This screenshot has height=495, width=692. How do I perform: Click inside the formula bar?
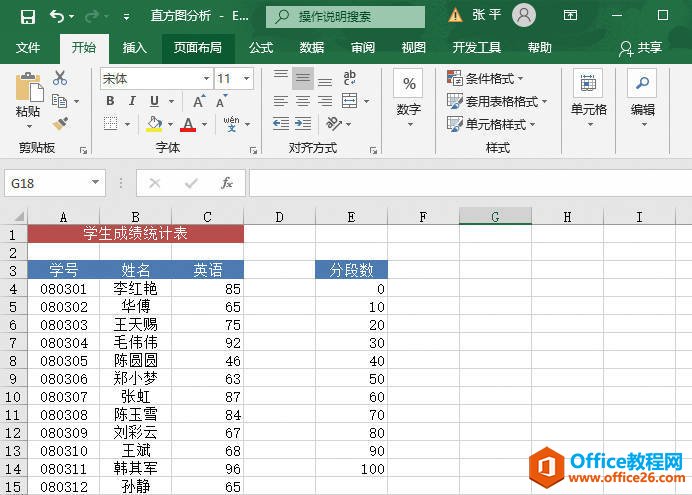[470, 183]
